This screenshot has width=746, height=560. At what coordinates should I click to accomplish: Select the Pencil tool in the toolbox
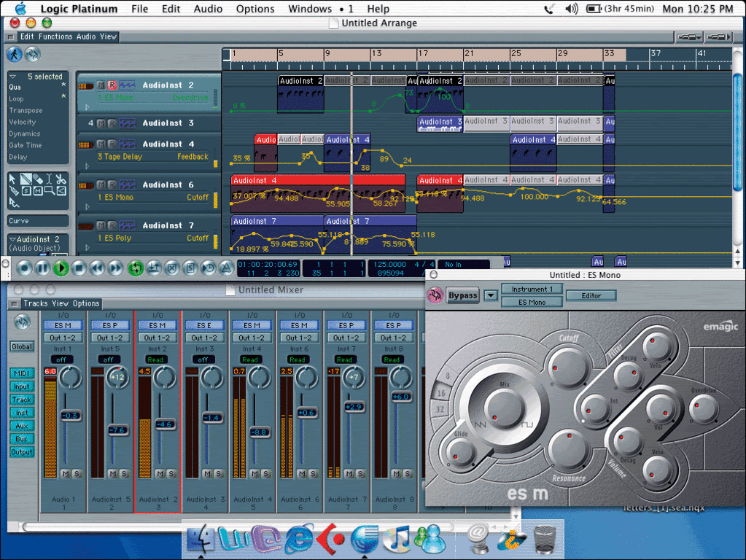pos(26,179)
